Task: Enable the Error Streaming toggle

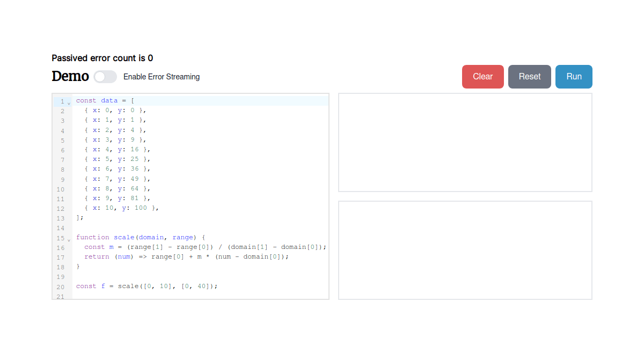Action: click(x=105, y=77)
